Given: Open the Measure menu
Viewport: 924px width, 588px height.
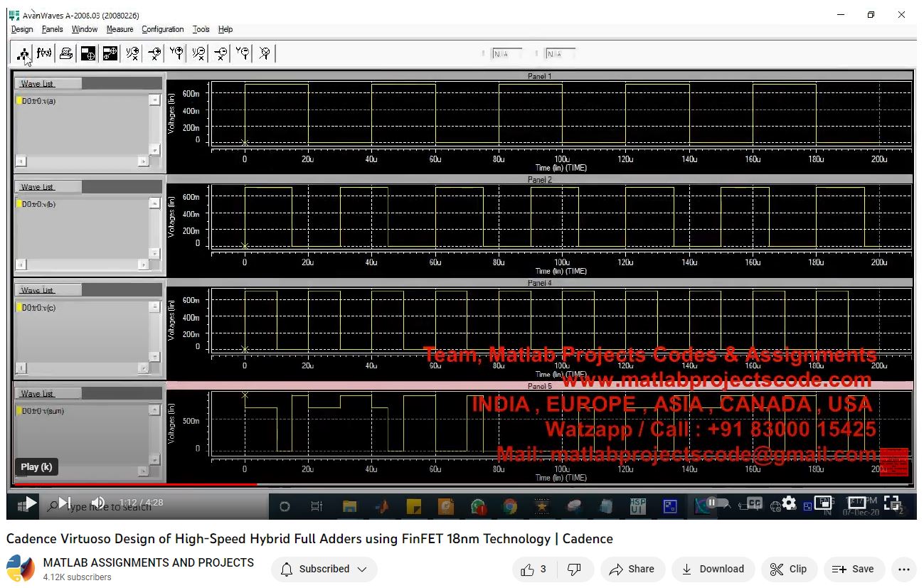Looking at the screenshot, I should (x=120, y=29).
